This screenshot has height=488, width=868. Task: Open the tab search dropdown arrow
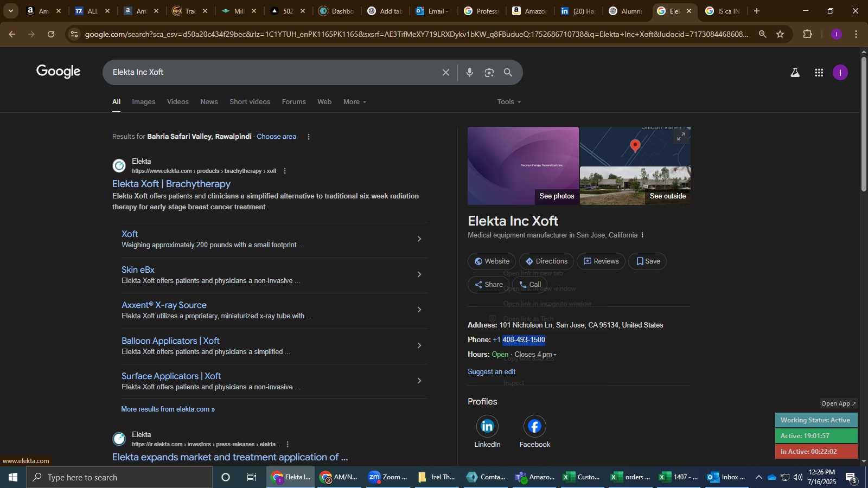[10, 11]
